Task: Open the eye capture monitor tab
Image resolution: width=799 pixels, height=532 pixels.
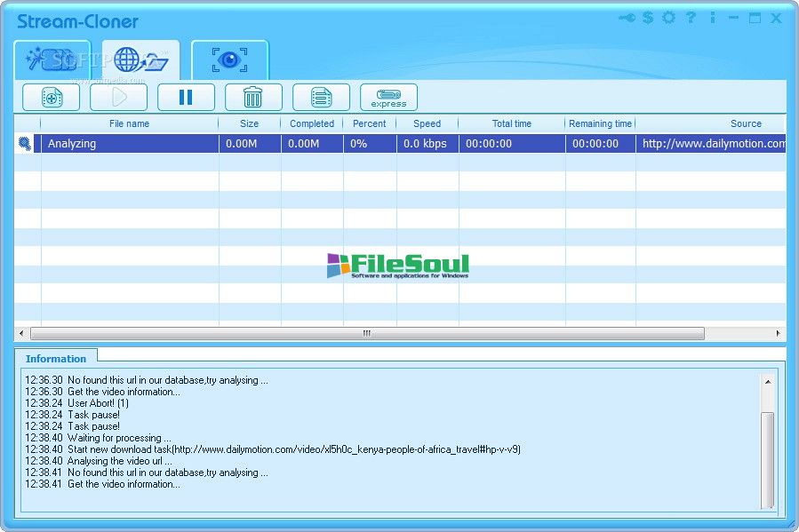Action: [229, 60]
